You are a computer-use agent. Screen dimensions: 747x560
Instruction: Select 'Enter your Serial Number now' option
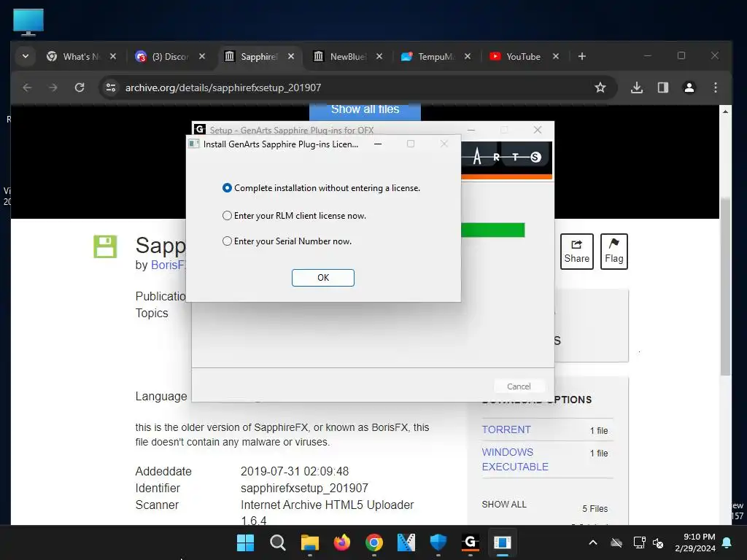coord(287,241)
